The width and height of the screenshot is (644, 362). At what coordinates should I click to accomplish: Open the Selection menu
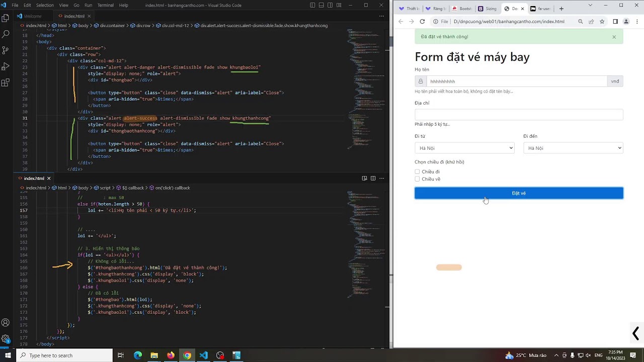tap(45, 5)
